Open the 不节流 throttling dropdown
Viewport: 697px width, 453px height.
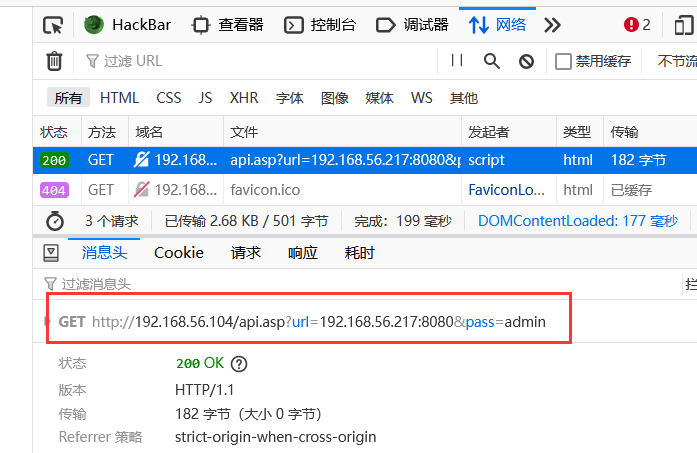(676, 61)
